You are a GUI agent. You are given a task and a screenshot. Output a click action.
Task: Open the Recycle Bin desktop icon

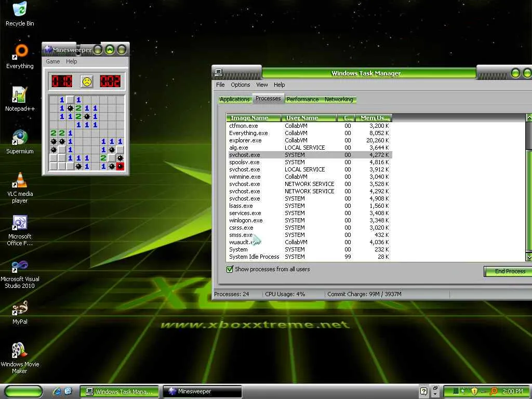pyautogui.click(x=20, y=8)
